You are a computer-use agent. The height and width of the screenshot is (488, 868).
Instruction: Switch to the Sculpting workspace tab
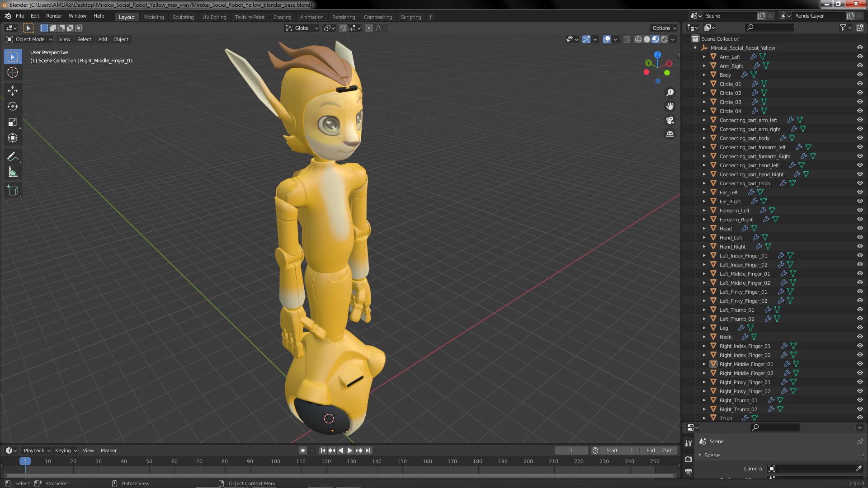[x=183, y=17]
